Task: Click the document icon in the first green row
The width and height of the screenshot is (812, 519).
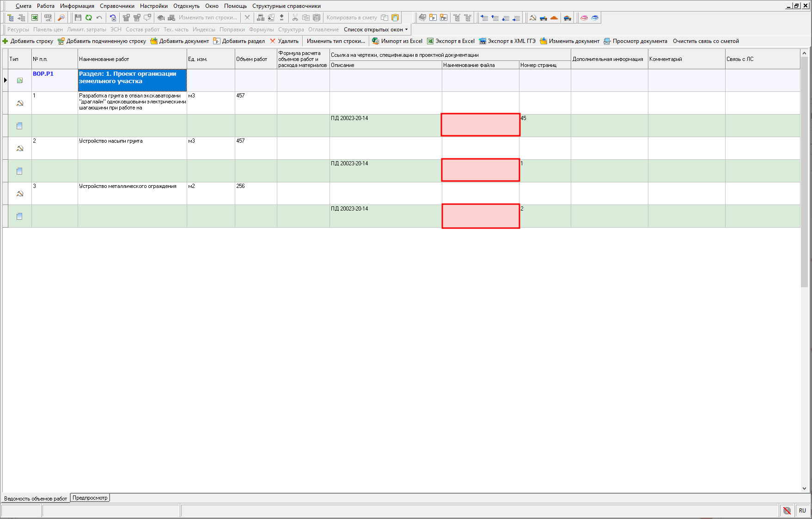Action: [x=19, y=125]
